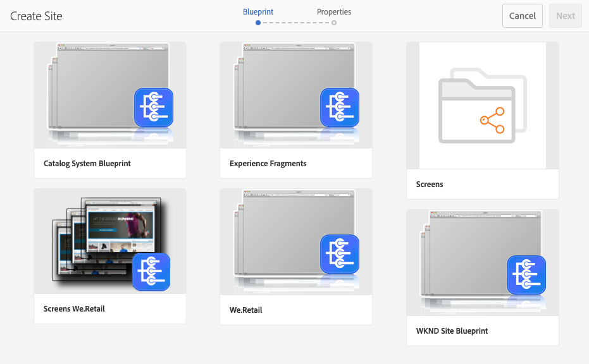This screenshot has width=589, height=364.
Task: Click the blueprint icon on Catalog System Blueprint card
Action: pyautogui.click(x=154, y=107)
